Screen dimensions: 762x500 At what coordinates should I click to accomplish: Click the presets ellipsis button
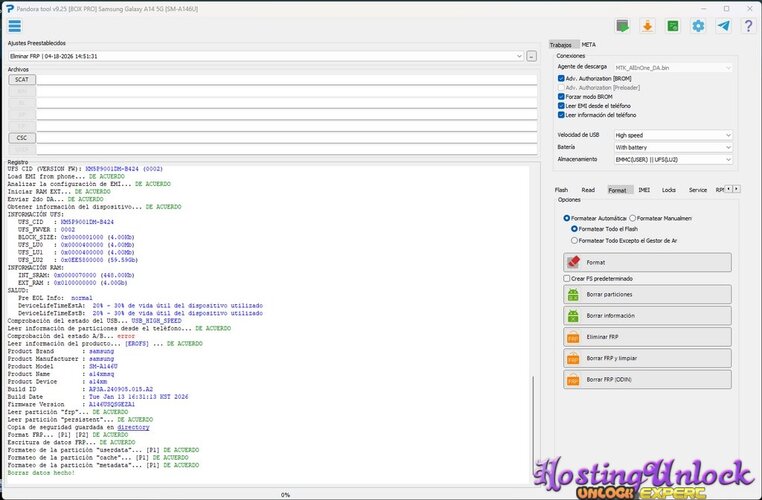point(532,56)
